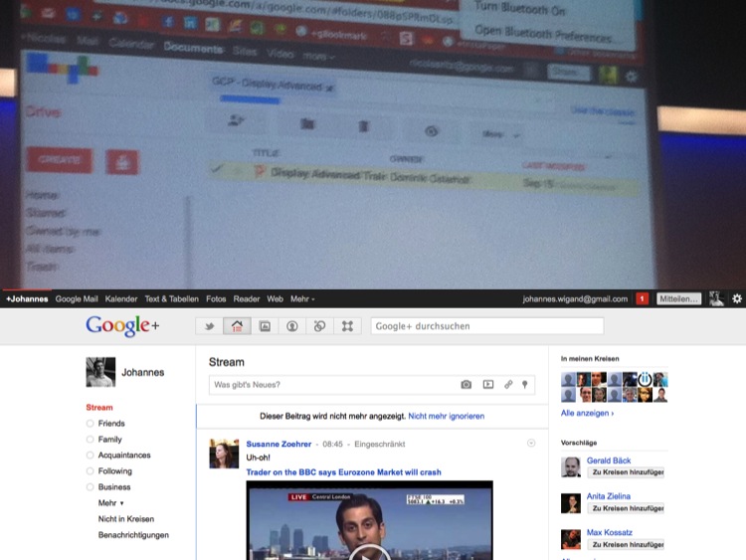746x560 pixels.
Task: Click Alle anzeigen under In meinen Kreisen
Action: [x=587, y=413]
